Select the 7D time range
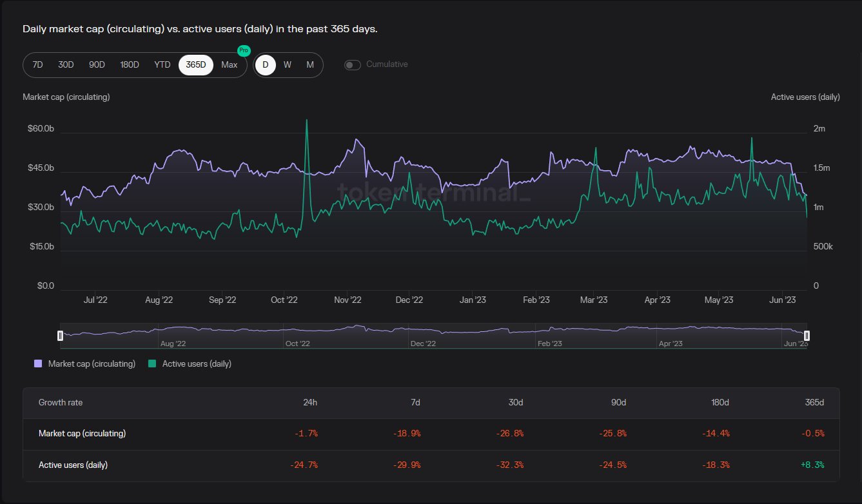The image size is (862, 504). (37, 64)
